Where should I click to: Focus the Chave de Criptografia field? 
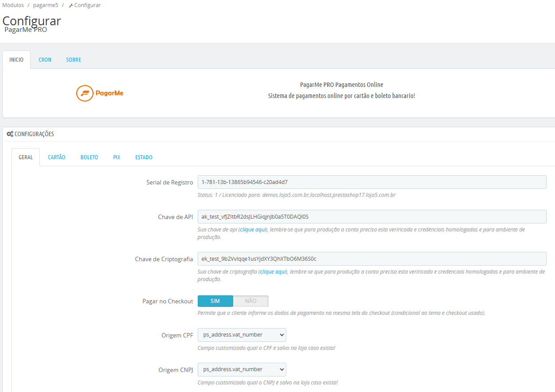click(372, 259)
